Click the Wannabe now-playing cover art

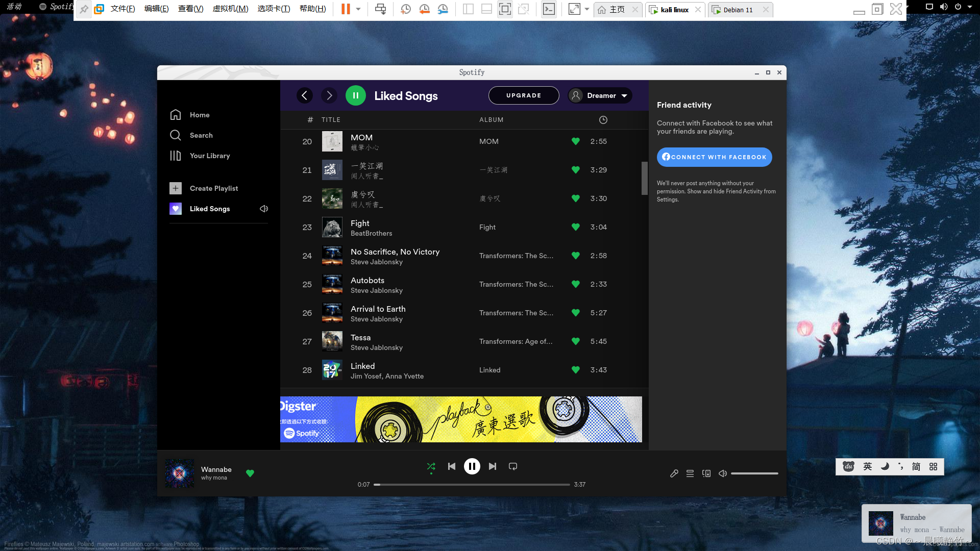pyautogui.click(x=180, y=473)
